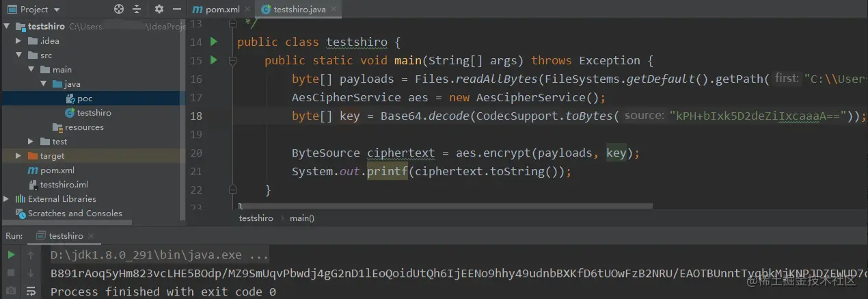Collapse the testshiro project root node
868x299 pixels.
(x=7, y=27)
